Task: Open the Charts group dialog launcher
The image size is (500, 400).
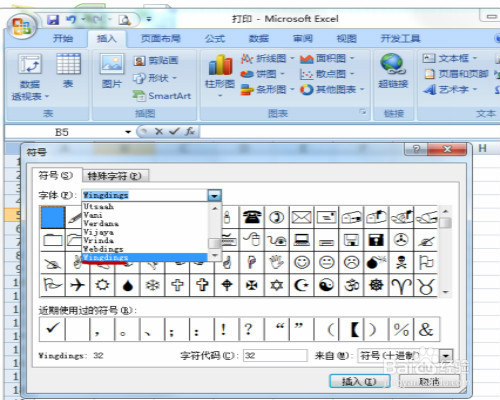Action: 363,112
